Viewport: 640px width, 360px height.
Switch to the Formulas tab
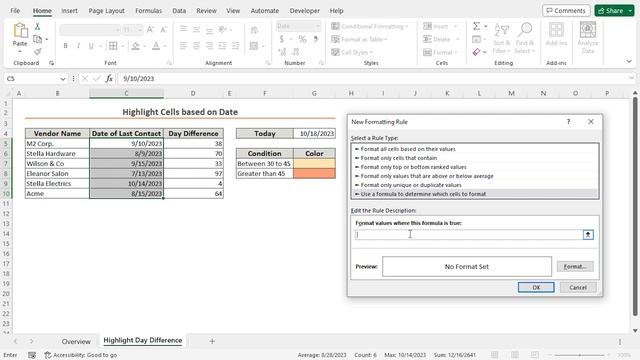pos(149,11)
